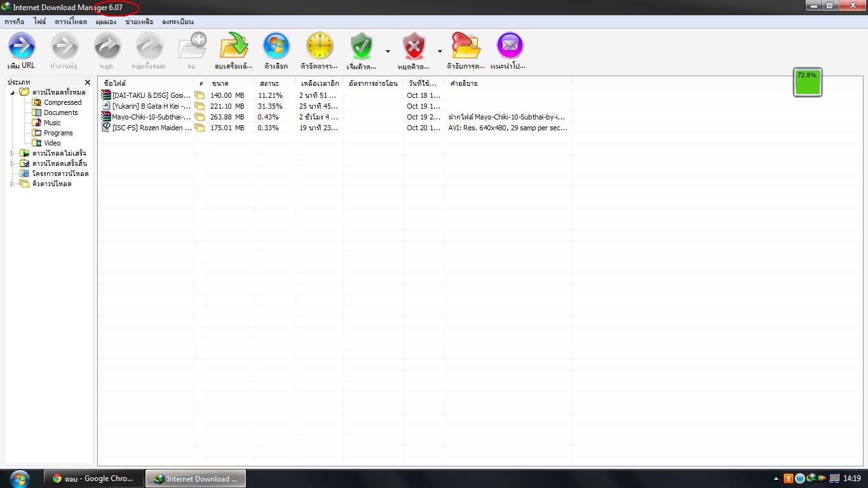This screenshot has width=868, height=488.
Task: Click the green-red arrows tray icon
Action: coord(822,478)
